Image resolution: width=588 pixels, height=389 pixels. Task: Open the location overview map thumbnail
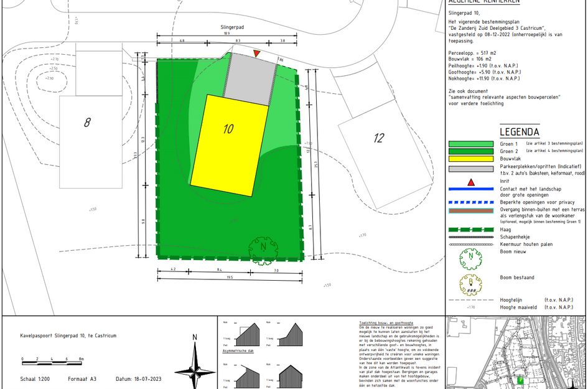coord(516,352)
